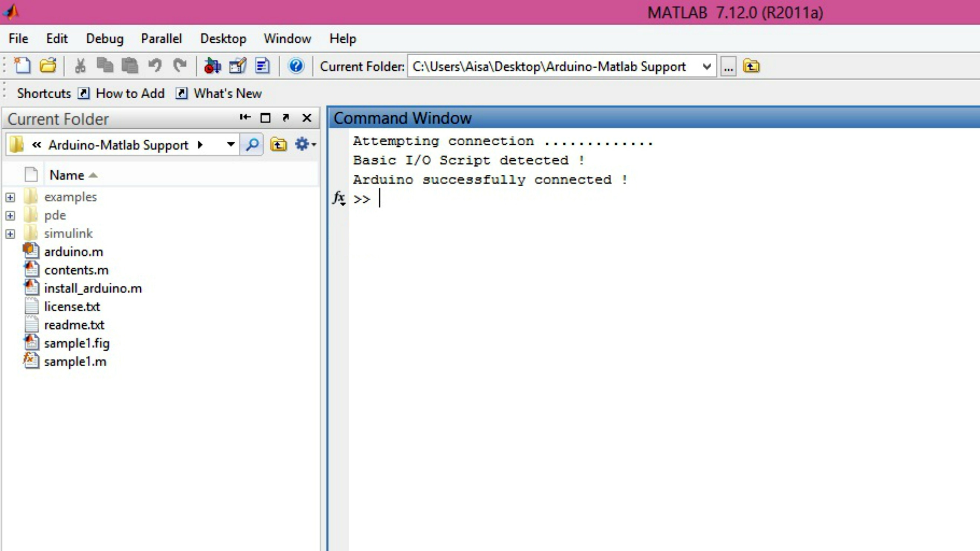Click the Cut scissors icon
The image size is (980, 551).
pyautogui.click(x=80, y=66)
